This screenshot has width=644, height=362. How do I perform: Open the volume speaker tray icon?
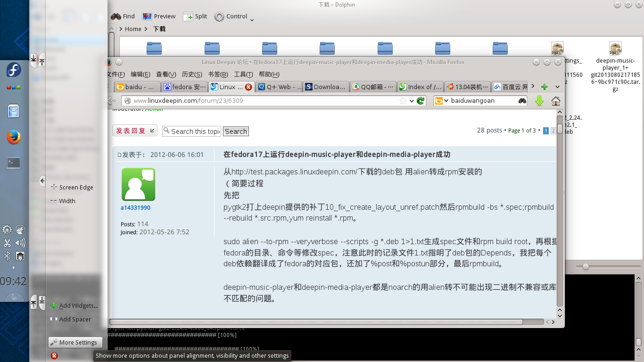tap(20, 243)
